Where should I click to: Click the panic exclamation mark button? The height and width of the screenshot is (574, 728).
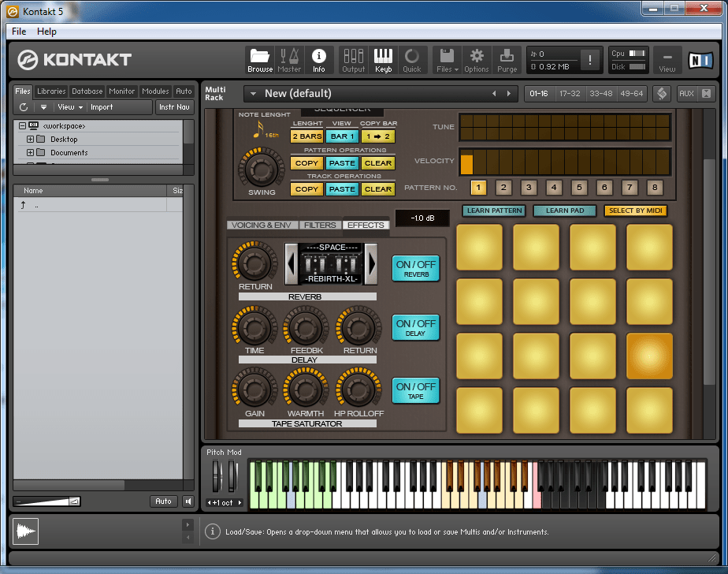point(589,60)
